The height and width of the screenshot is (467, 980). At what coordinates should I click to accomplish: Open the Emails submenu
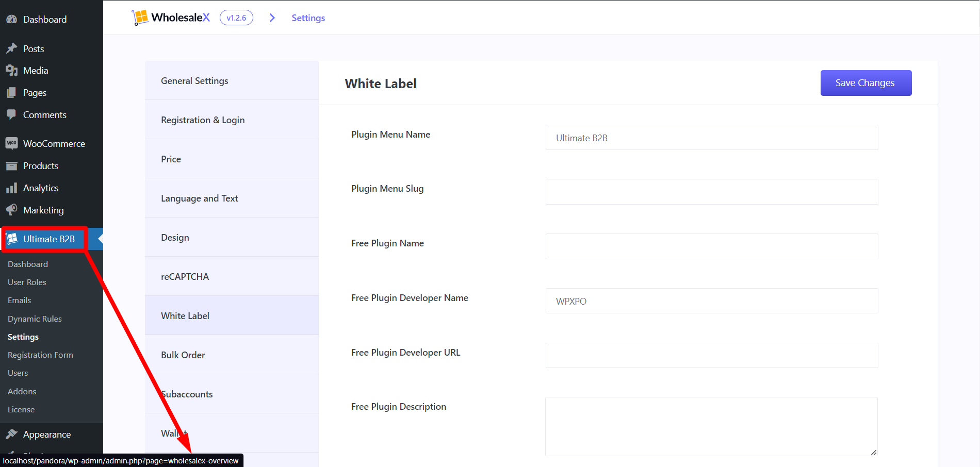coord(19,300)
